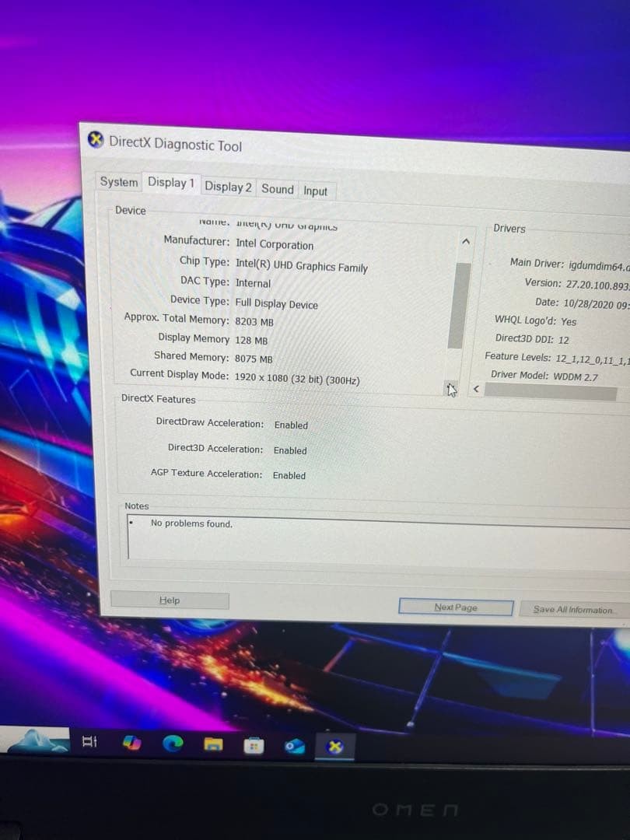Click the Device list scroll down arrow
The image size is (630, 840).
[x=451, y=388]
